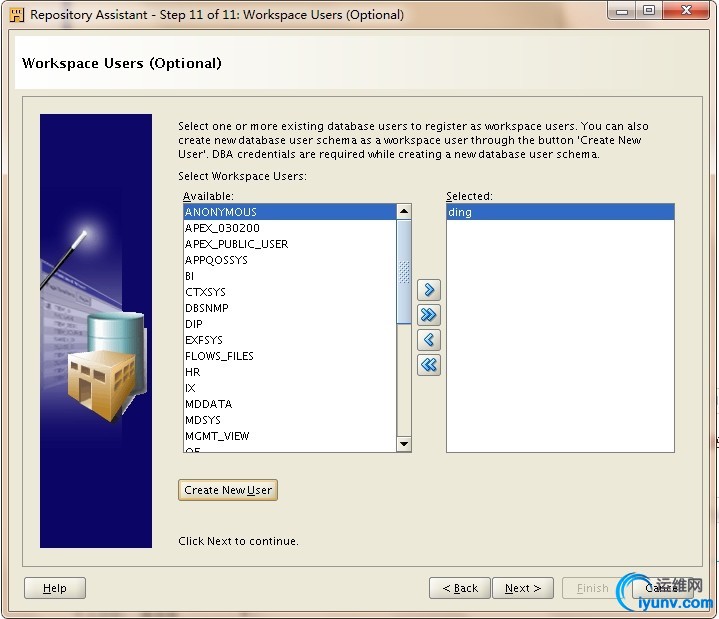Open Help for this step
Image resolution: width=719 pixels, height=619 pixels.
(55, 588)
